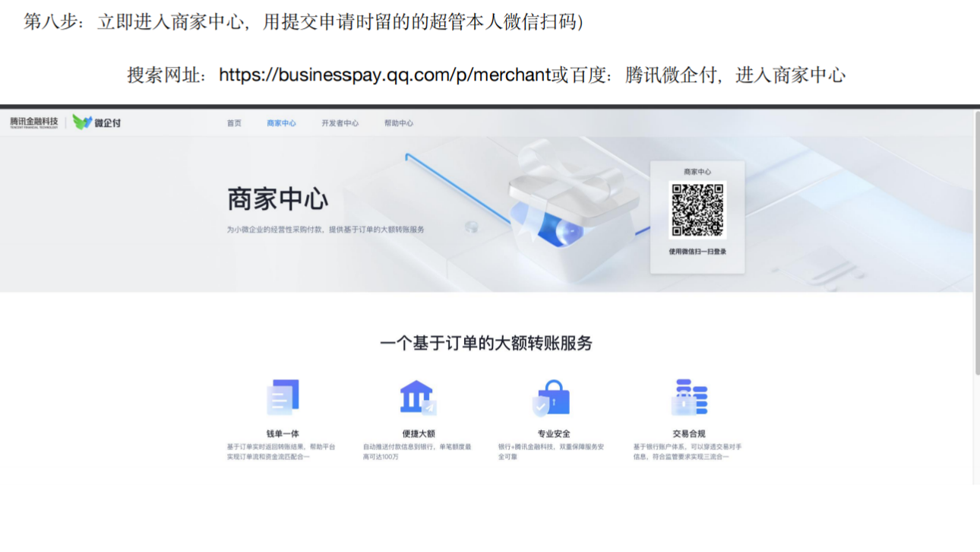The image size is (980, 552).
Task: Click the merchant center login QR code
Action: click(697, 210)
